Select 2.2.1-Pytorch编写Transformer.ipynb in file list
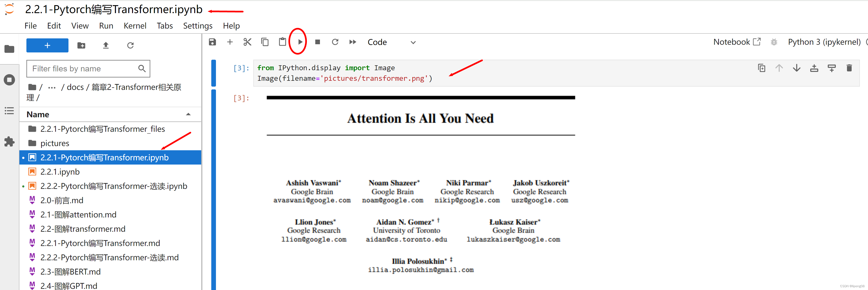868x290 pixels. tap(111, 157)
